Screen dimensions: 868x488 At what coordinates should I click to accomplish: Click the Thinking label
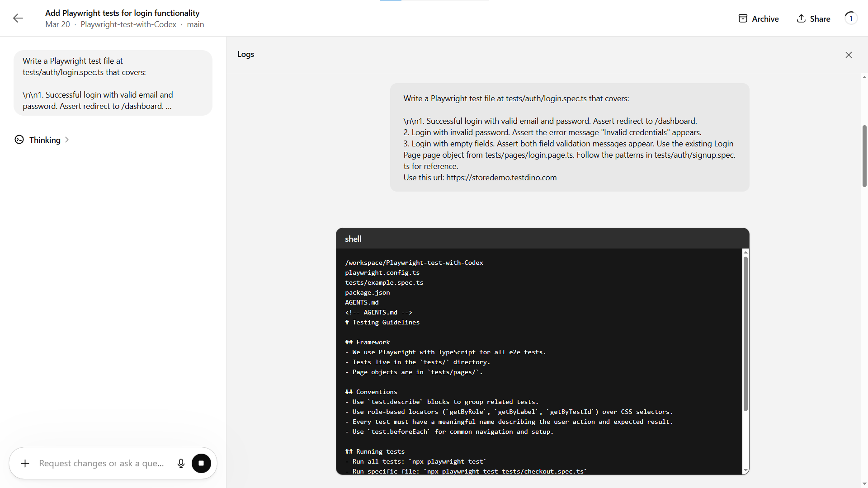tap(45, 140)
